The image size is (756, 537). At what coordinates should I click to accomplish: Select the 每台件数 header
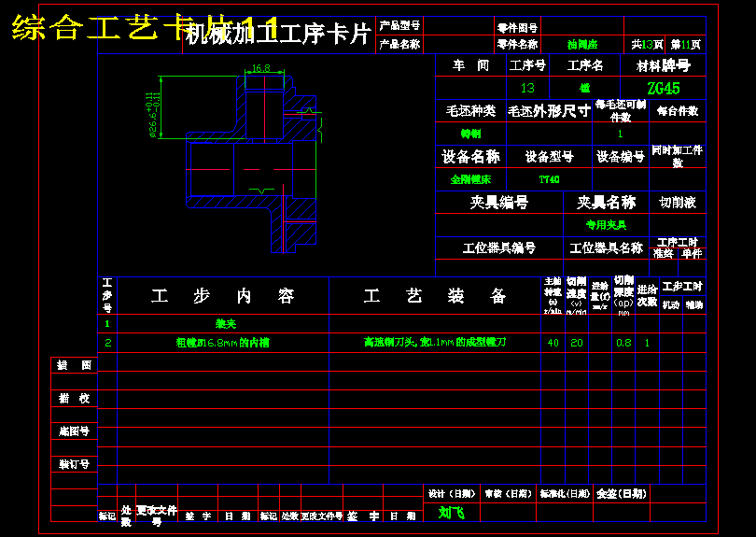[x=678, y=111]
